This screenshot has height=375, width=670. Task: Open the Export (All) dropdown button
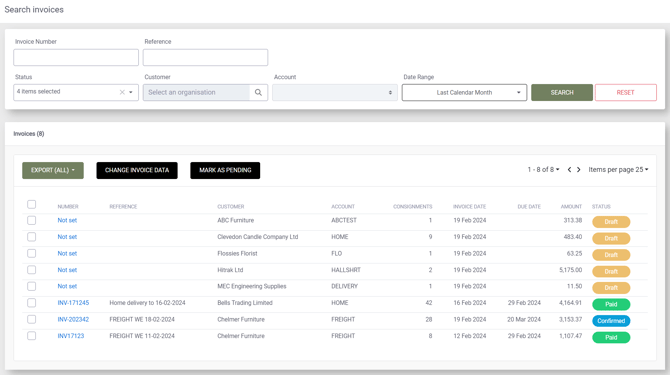tap(53, 170)
